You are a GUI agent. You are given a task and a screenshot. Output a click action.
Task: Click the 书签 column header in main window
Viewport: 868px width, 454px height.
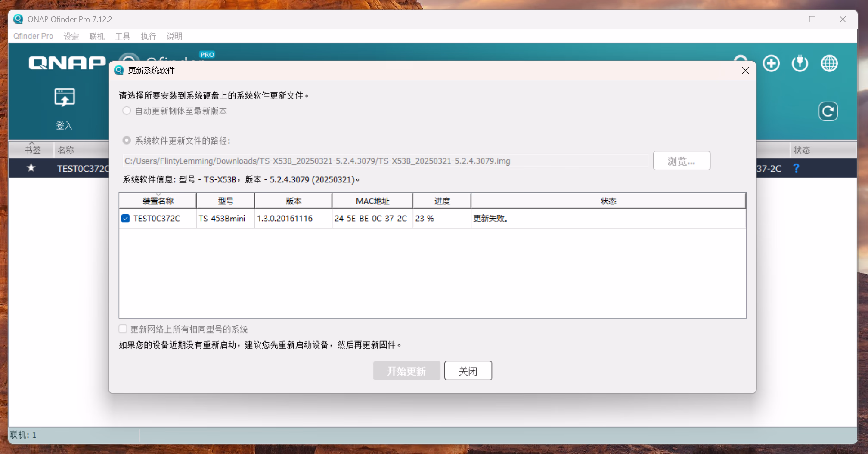point(32,150)
